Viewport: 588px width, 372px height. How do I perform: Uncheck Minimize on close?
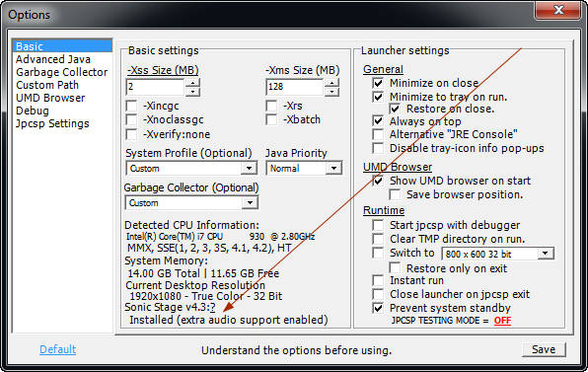point(378,83)
